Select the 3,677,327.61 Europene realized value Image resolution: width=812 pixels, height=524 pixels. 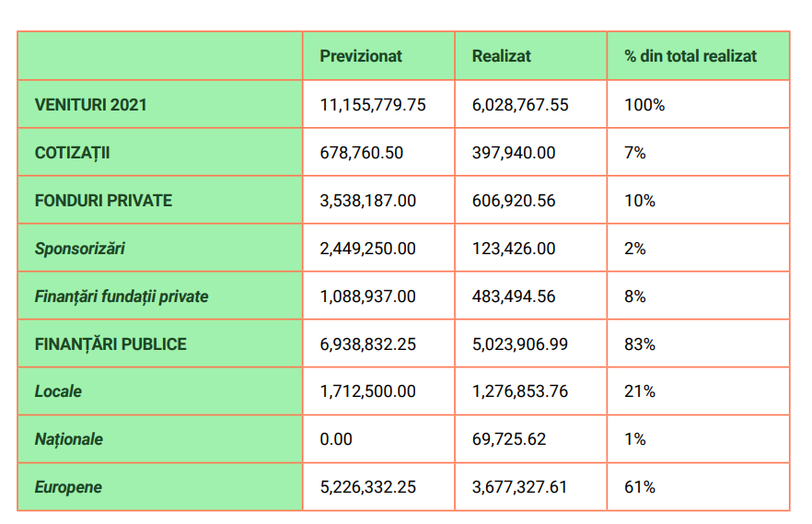pyautogui.click(x=520, y=487)
